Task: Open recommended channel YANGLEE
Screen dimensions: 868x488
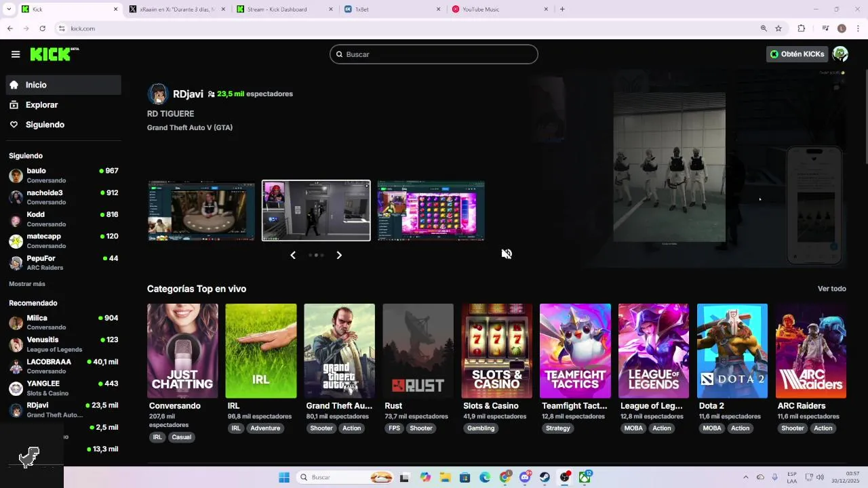Action: (64, 388)
